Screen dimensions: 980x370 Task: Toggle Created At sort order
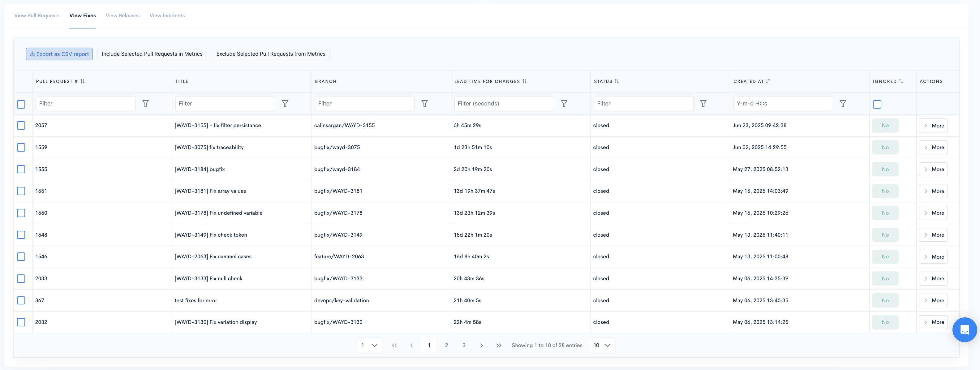pyautogui.click(x=768, y=81)
